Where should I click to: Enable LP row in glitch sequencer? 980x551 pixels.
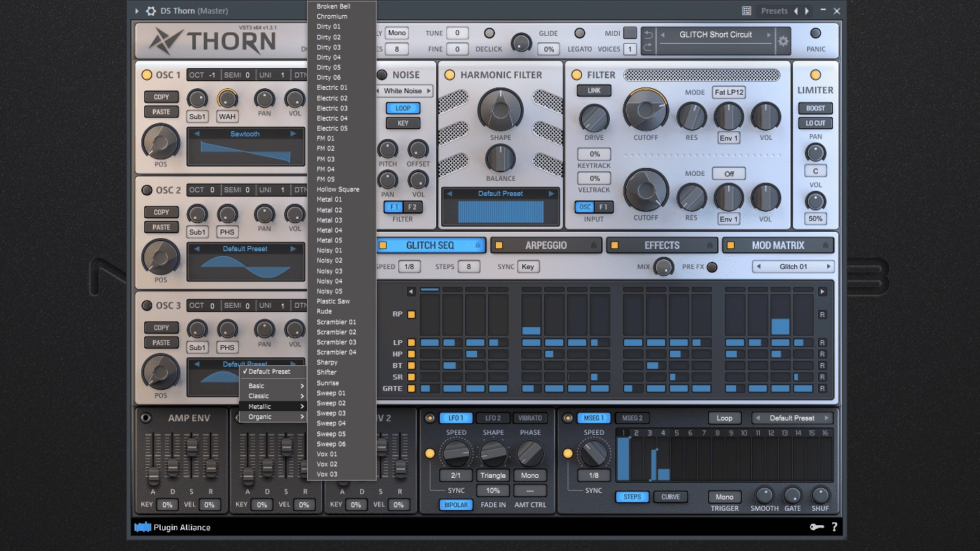[411, 343]
